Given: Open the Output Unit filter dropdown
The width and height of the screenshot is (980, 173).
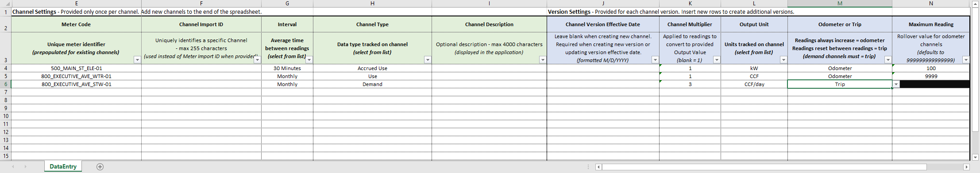Looking at the screenshot, I should pos(783,60).
